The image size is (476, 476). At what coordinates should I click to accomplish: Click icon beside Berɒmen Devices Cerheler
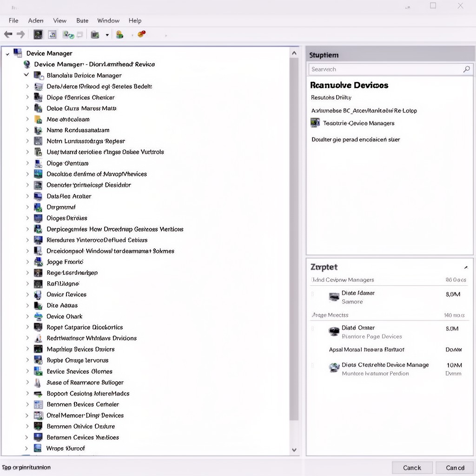(38, 404)
